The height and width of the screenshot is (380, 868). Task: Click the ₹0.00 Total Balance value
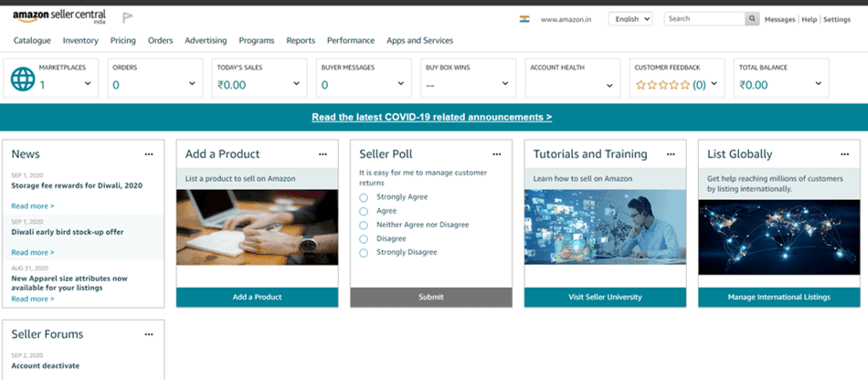pos(754,85)
